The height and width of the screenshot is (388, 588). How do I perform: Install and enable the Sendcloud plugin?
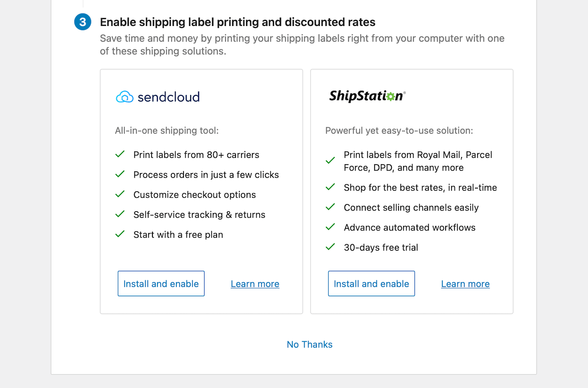click(x=161, y=283)
